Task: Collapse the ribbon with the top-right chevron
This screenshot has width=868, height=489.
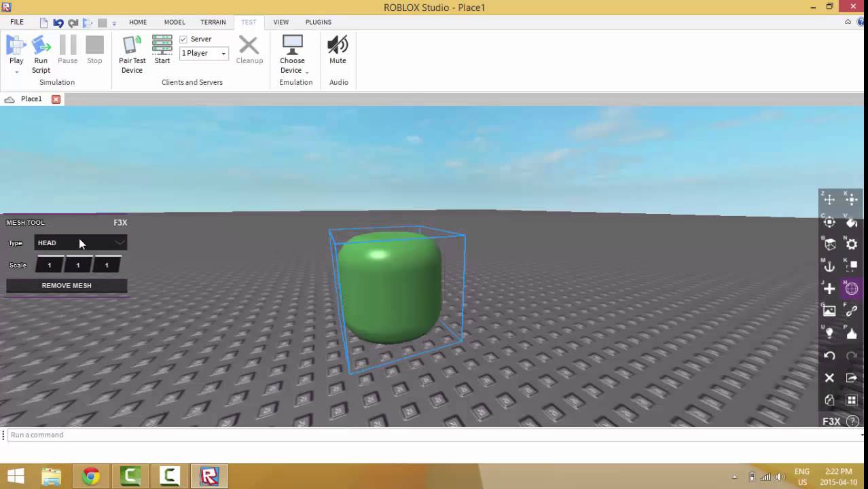Action: click(x=848, y=22)
